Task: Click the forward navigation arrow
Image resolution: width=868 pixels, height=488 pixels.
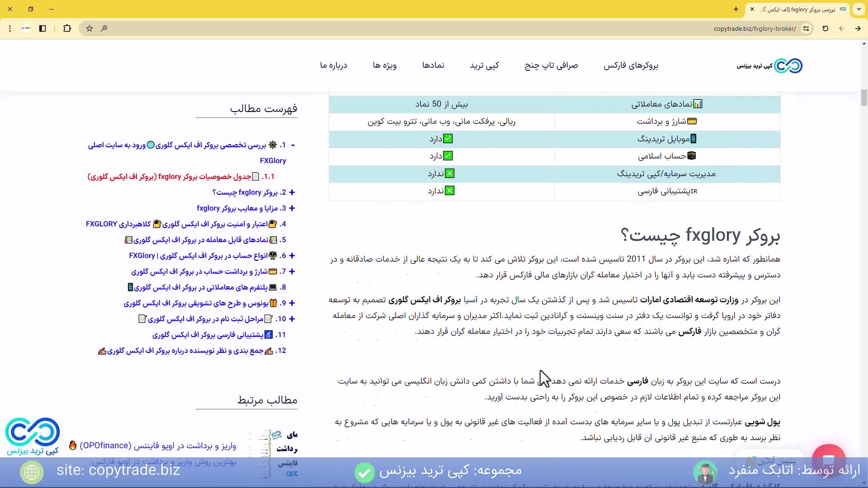Action: [857, 28]
